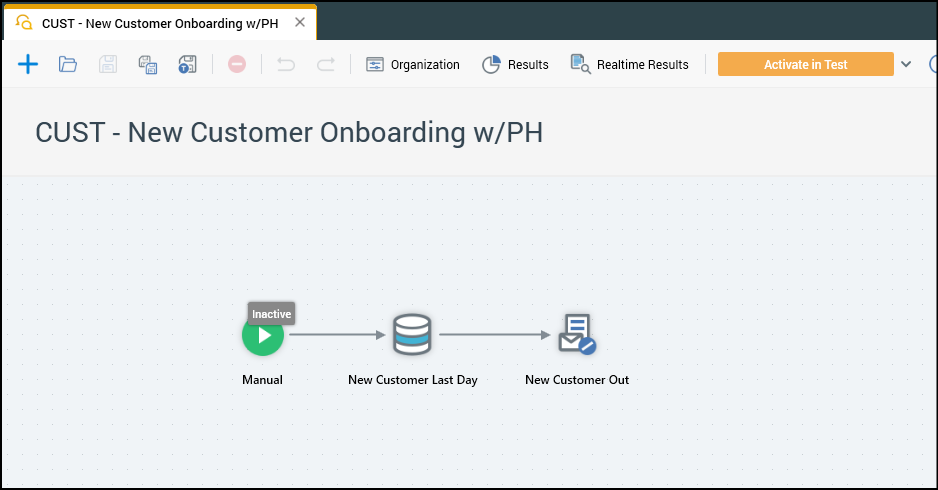Select the CUST - New Customer Onboarding tab
The width and height of the screenshot is (938, 490).
click(x=158, y=22)
